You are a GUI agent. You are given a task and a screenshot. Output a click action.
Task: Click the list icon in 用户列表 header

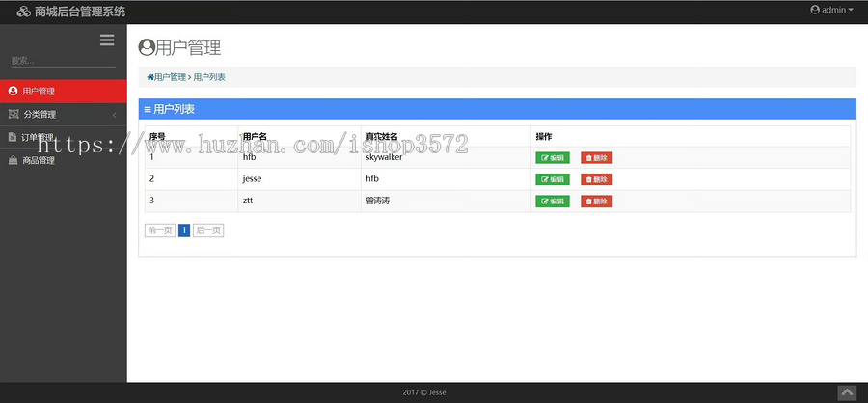[148, 110]
